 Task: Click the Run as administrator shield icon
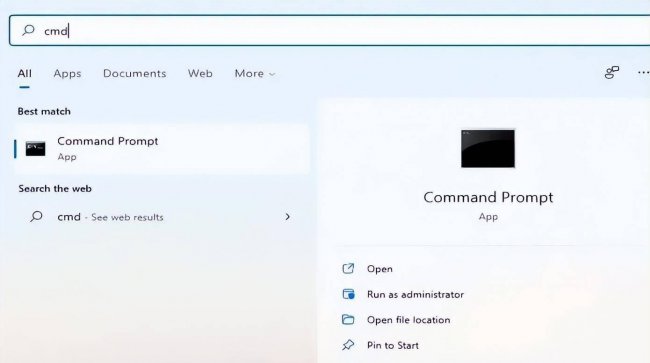[x=348, y=294]
